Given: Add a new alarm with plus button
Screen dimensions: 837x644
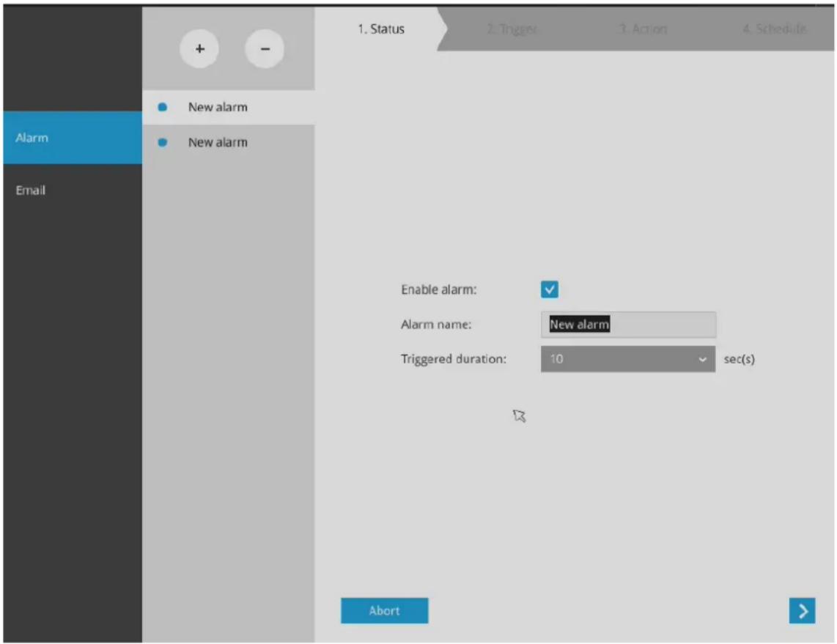Looking at the screenshot, I should 199,49.
